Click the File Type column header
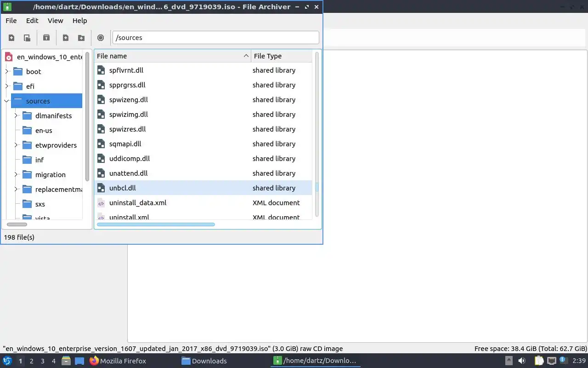The width and height of the screenshot is (588, 368). [x=281, y=56]
